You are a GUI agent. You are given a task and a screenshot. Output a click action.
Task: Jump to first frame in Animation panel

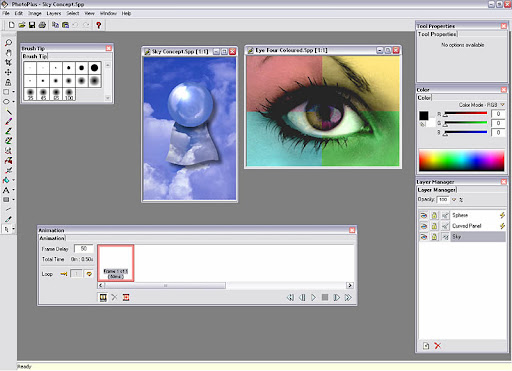point(290,297)
